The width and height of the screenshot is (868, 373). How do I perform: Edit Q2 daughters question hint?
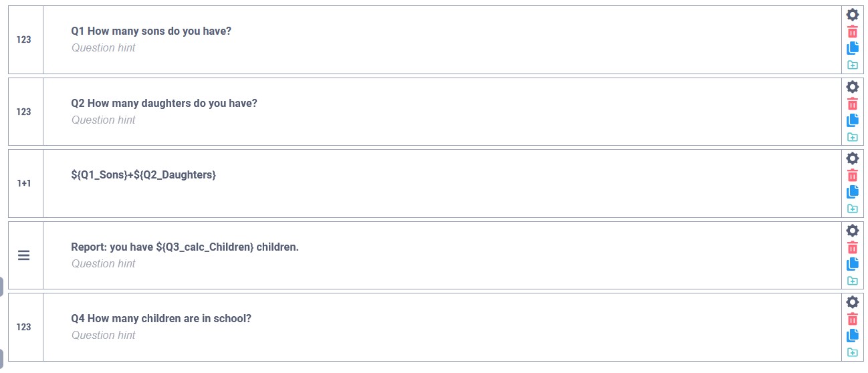(x=104, y=120)
